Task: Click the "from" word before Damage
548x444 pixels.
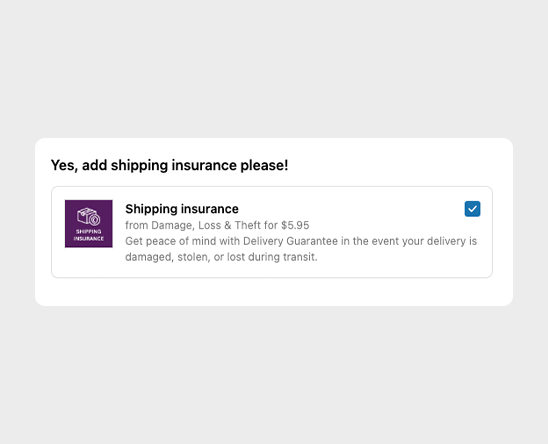Action: coord(137,225)
